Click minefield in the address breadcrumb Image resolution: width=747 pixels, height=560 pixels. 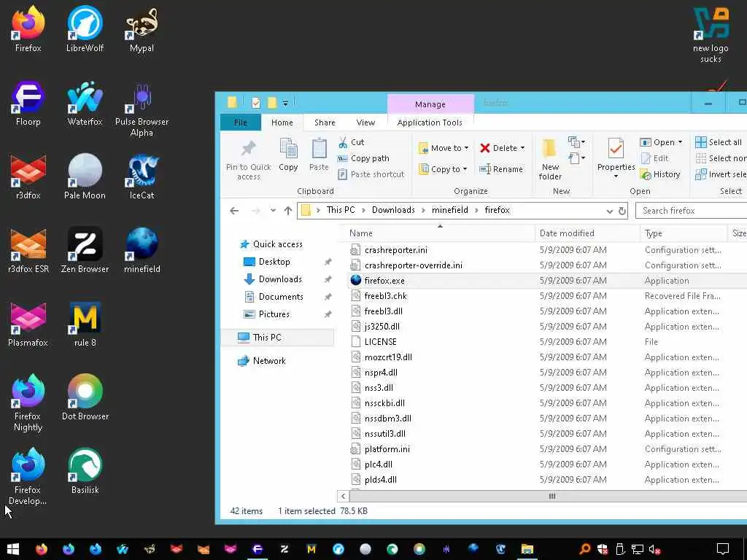pyautogui.click(x=449, y=210)
